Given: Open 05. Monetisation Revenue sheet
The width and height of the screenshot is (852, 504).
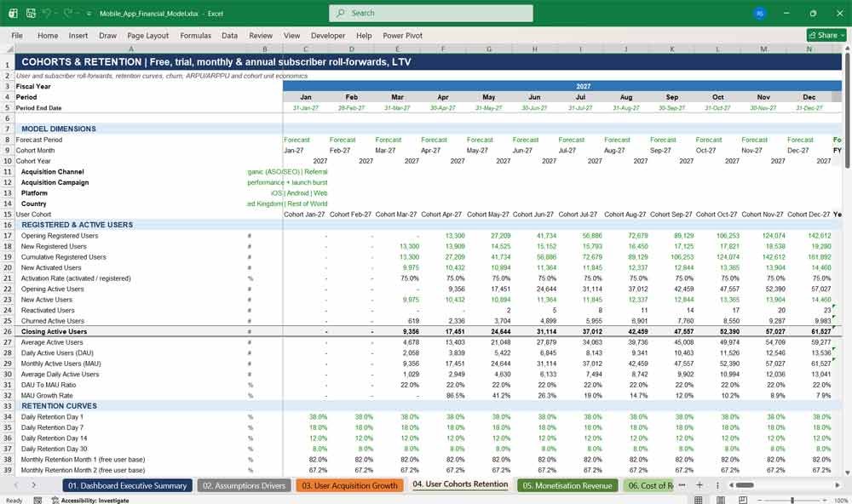Looking at the screenshot, I should click(567, 485).
